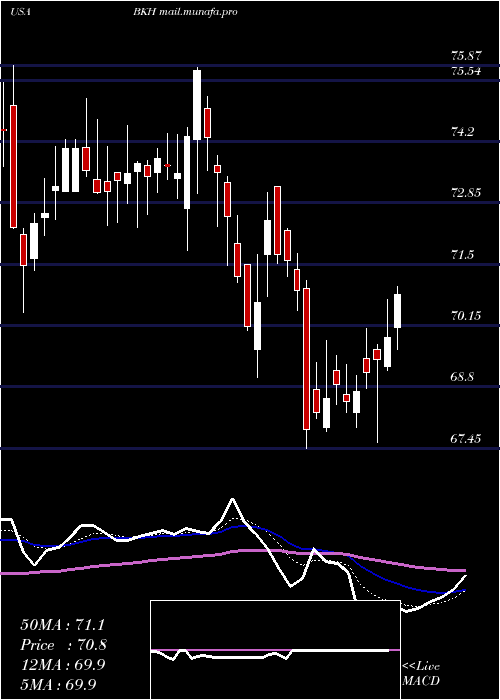Click the 70.15 price level label
This screenshot has width=500, height=700.
click(467, 316)
